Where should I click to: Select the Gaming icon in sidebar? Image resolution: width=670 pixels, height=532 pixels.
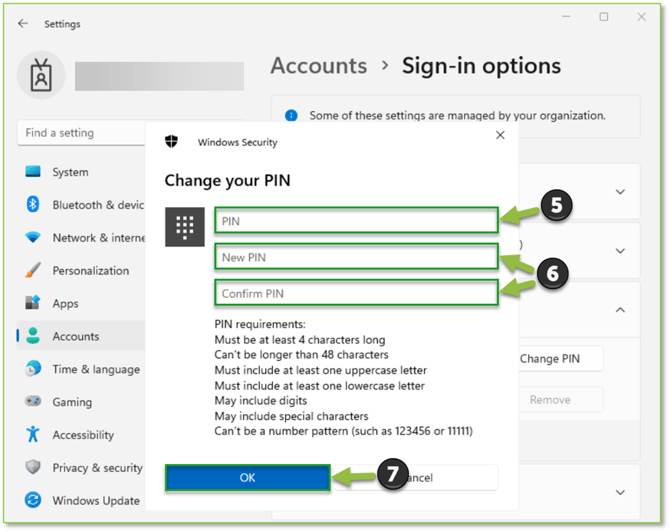[33, 402]
